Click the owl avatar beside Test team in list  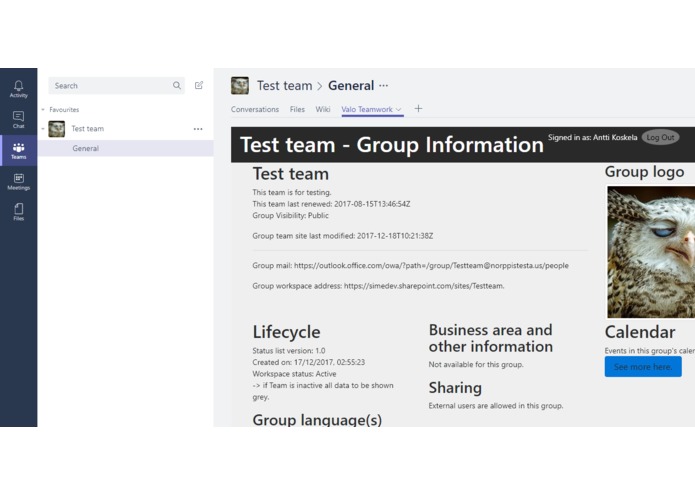tap(57, 129)
